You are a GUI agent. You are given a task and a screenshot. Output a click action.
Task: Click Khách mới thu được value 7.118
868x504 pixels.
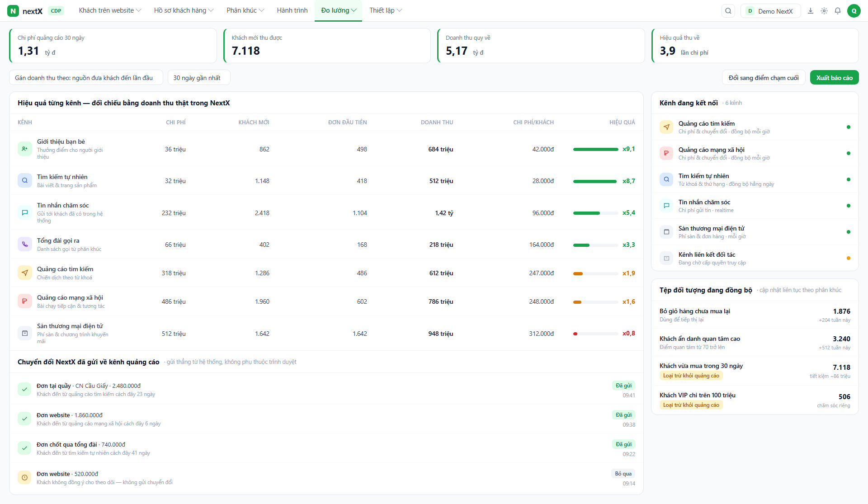[246, 51]
